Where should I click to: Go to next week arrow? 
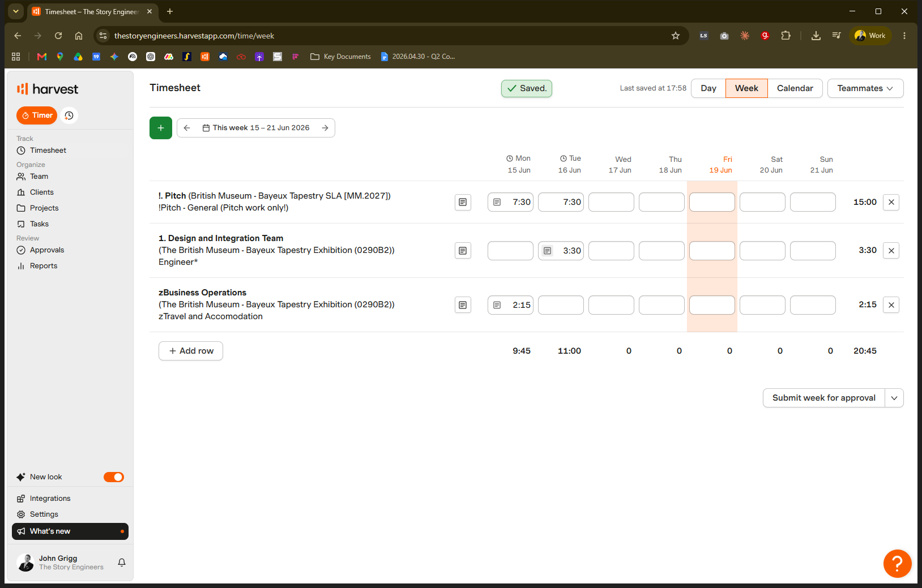[x=325, y=128]
